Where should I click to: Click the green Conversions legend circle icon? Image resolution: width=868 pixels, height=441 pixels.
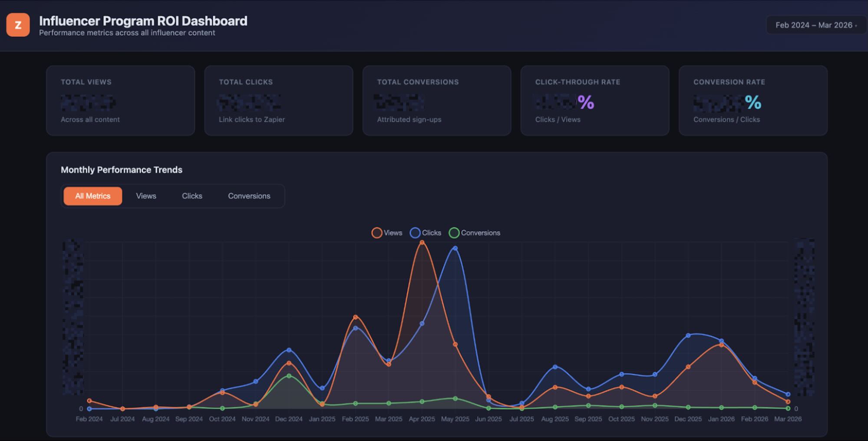click(454, 232)
